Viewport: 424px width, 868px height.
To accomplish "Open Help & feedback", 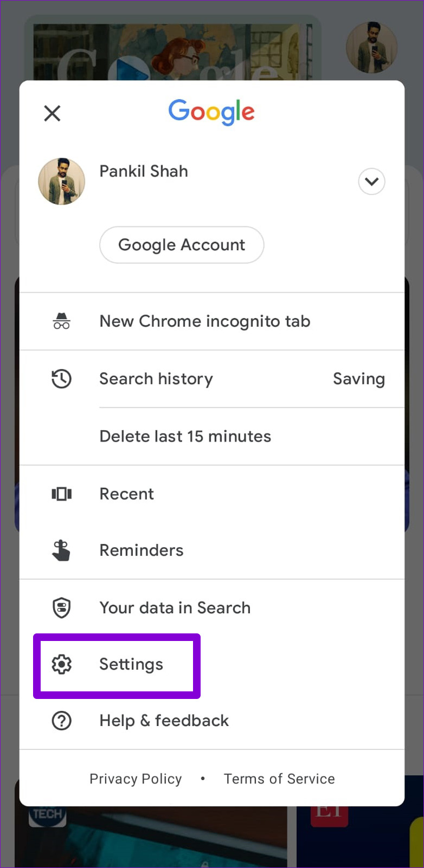I will coord(164,721).
